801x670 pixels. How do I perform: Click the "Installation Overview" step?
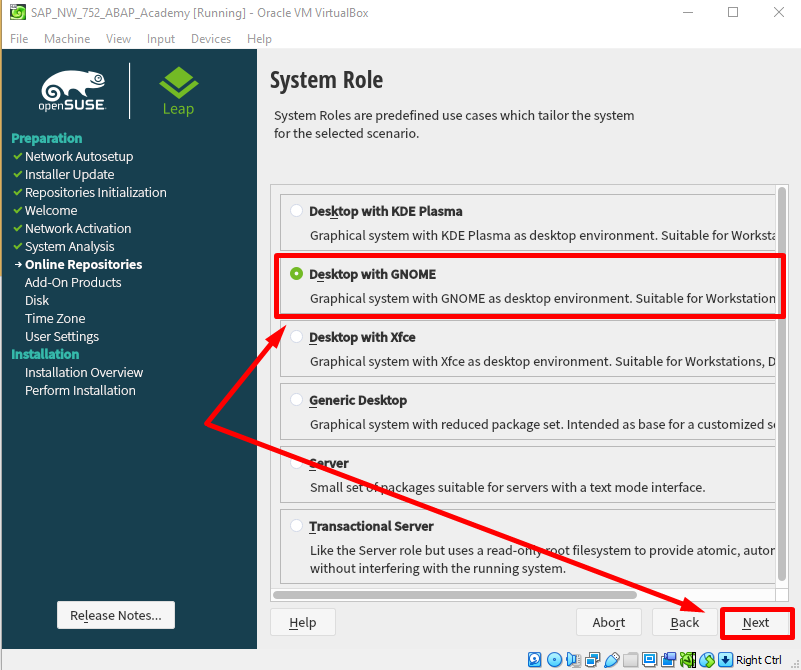tap(84, 372)
